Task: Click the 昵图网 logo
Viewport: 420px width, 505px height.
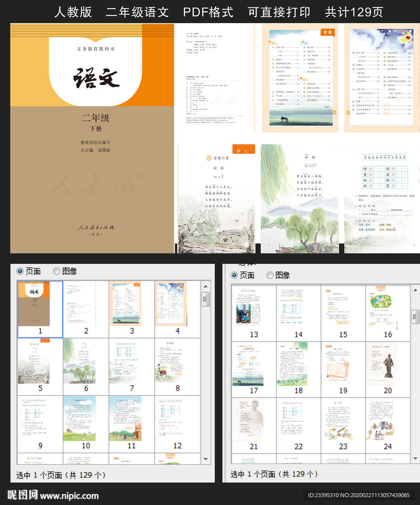Action: pyautogui.click(x=23, y=495)
